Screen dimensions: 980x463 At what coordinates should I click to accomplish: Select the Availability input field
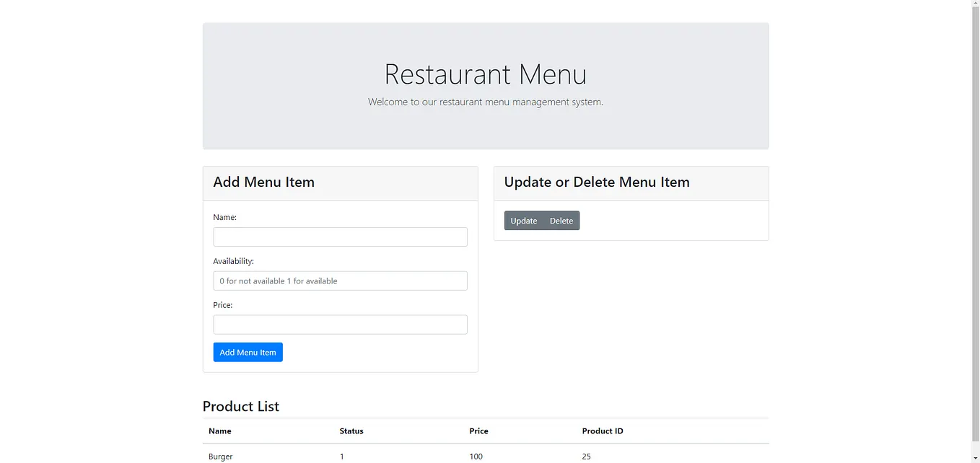(x=340, y=281)
